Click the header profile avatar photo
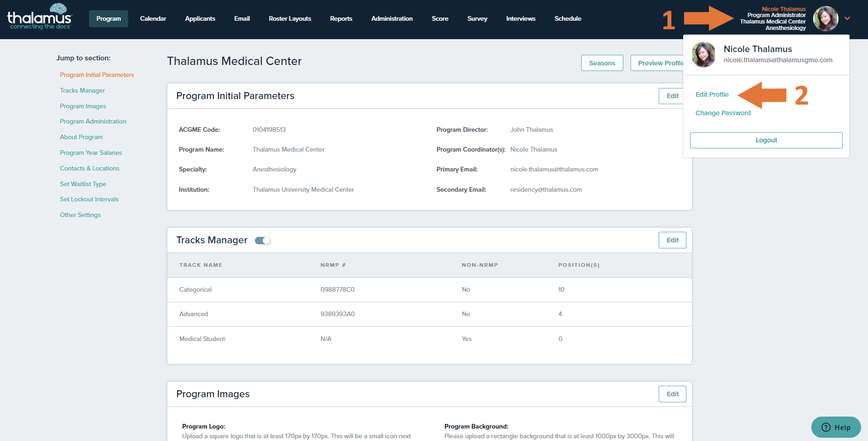 (x=826, y=18)
